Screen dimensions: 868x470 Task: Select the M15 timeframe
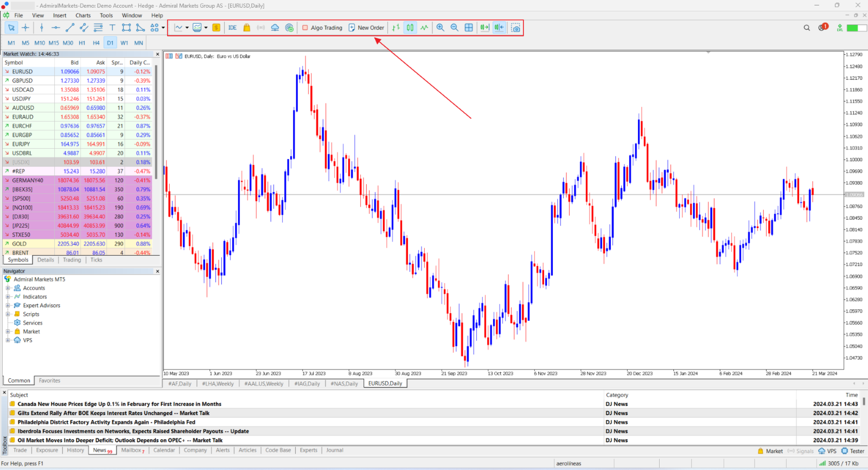pyautogui.click(x=54, y=43)
